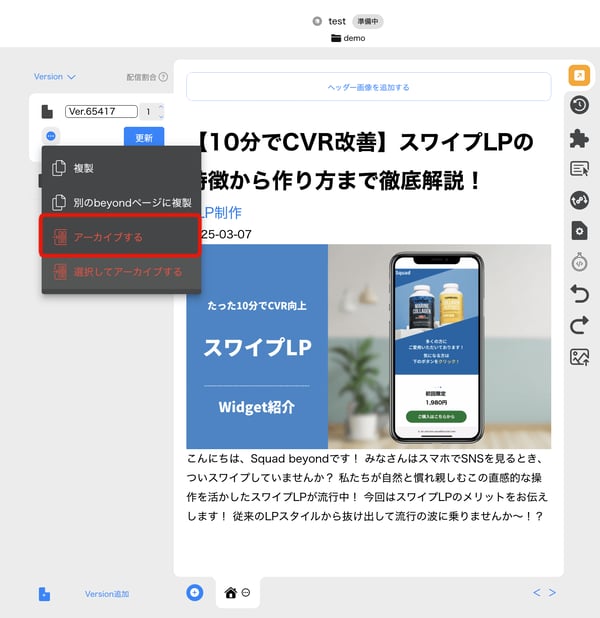Click the blue plus add-page icon
The image size is (600, 618).
194,593
